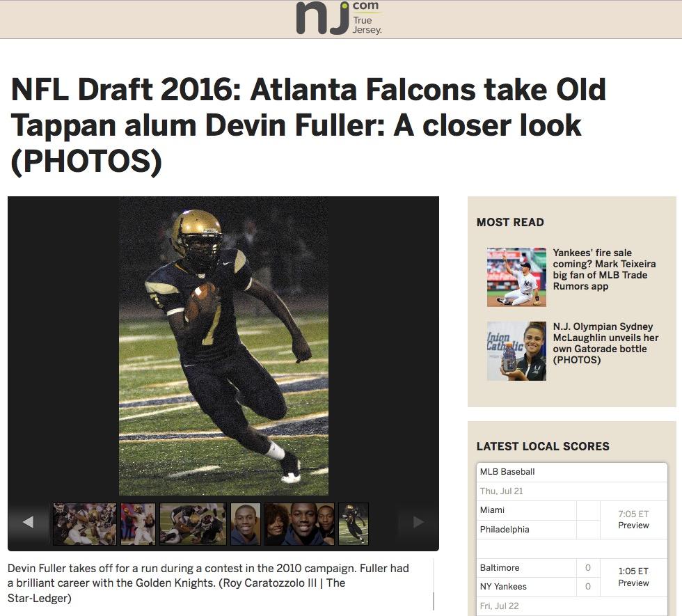
Task: Click the NFL Draft 2016 article headline
Action: [308, 125]
